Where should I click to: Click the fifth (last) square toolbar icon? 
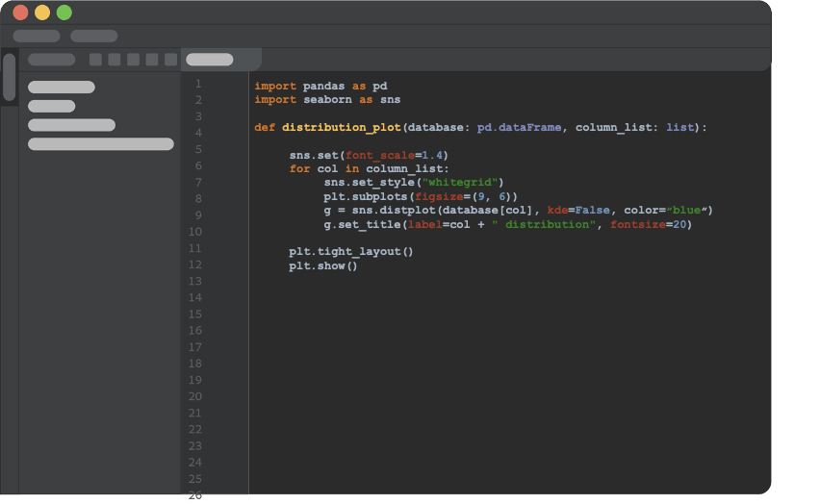point(171,60)
